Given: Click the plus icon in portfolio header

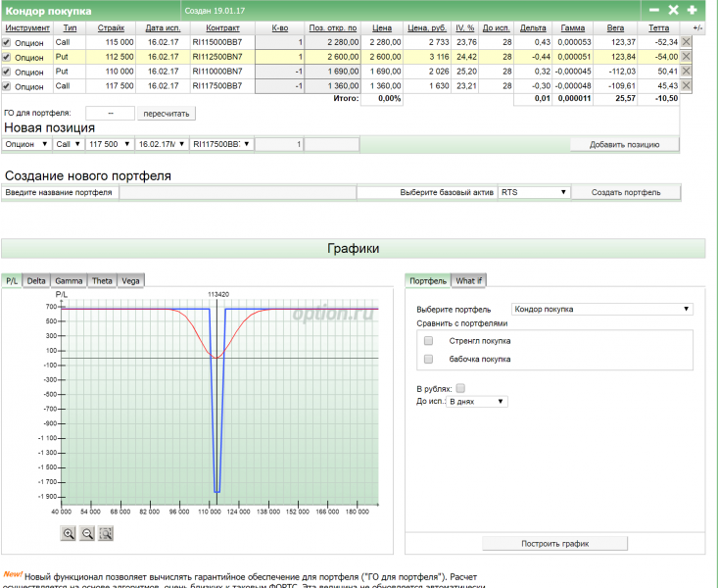Looking at the screenshot, I should [x=692, y=10].
